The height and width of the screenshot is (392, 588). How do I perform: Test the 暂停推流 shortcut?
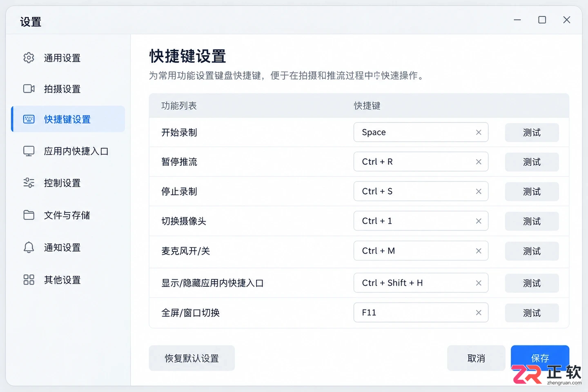click(x=532, y=162)
